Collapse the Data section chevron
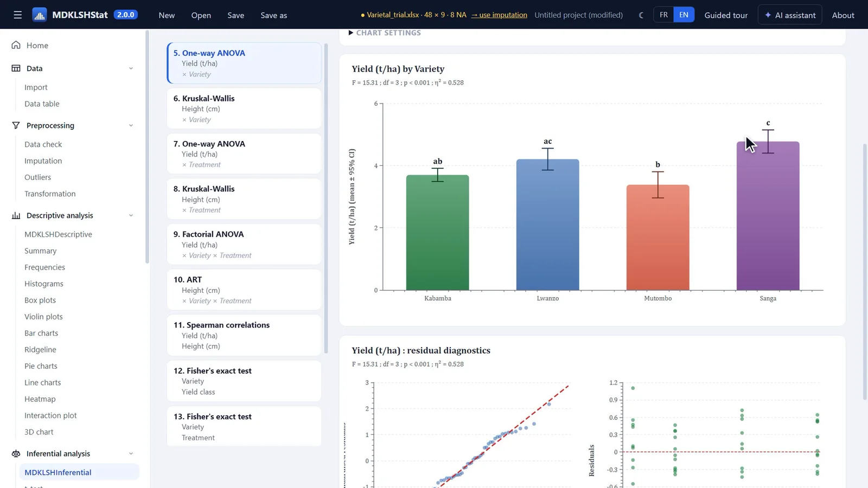Viewport: 868px width, 488px height. 131,68
